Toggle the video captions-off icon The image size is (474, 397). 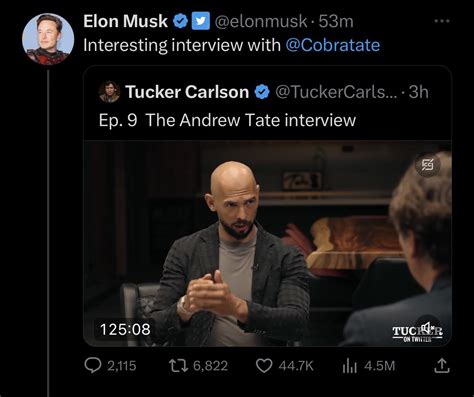pyautogui.click(x=428, y=164)
